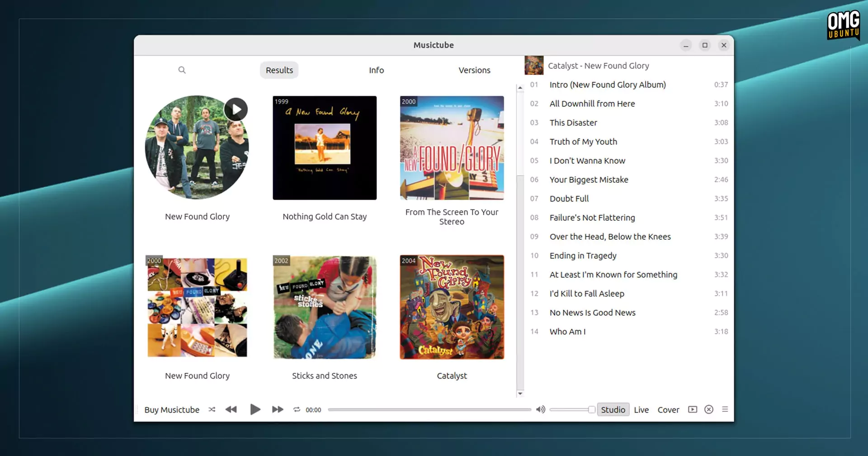Play the New Found Glory artist video
Screen dimensions: 868x456
[x=235, y=109]
